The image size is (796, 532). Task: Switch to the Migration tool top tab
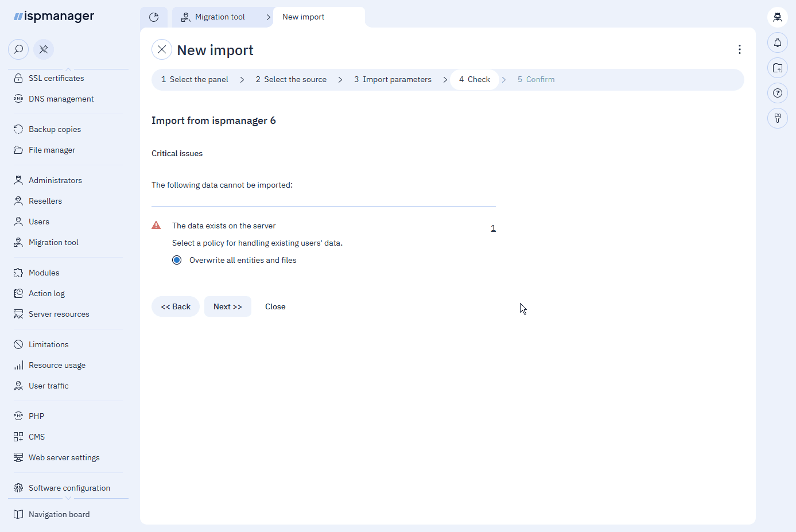[x=220, y=17]
